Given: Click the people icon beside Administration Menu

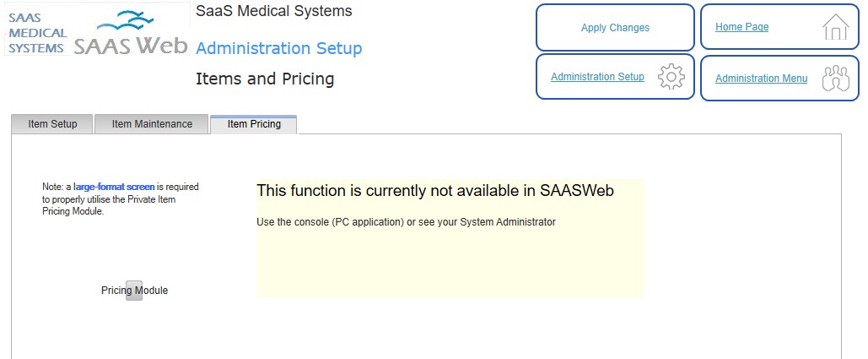Looking at the screenshot, I should pyautogui.click(x=835, y=78).
